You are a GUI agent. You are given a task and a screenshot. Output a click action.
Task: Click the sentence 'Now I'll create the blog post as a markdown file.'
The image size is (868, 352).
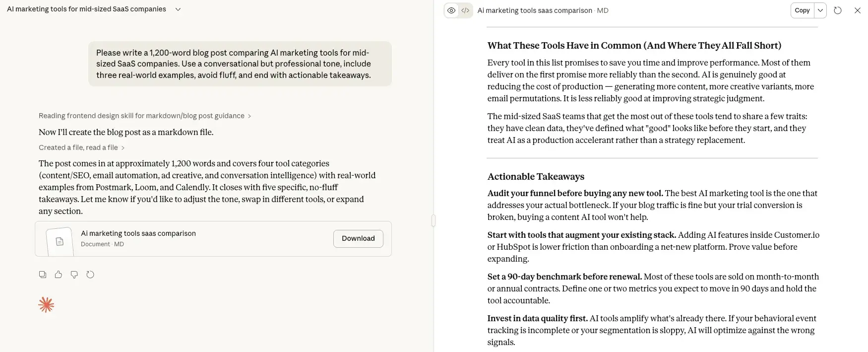[x=126, y=133]
